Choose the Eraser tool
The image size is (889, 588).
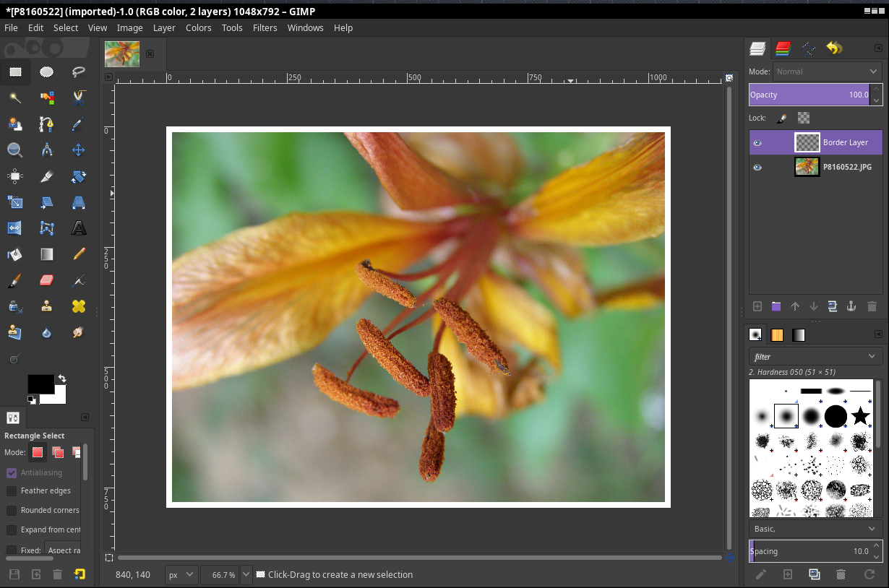(47, 280)
